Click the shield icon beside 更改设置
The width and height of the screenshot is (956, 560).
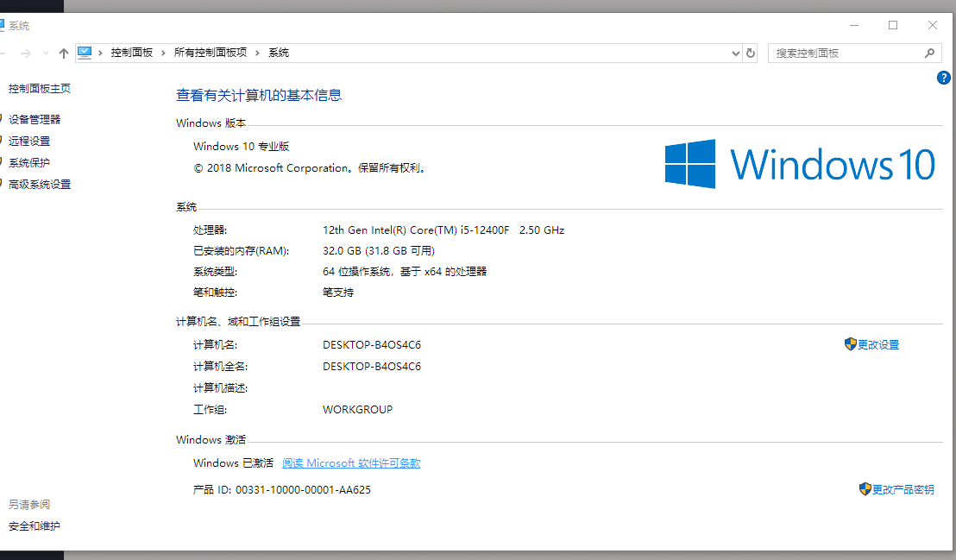point(851,344)
